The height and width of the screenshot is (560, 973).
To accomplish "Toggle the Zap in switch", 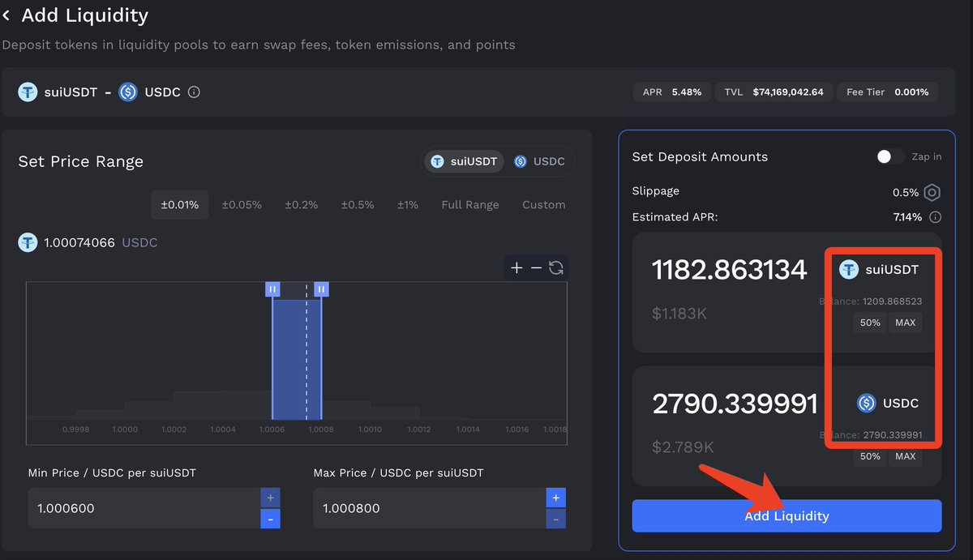I will pos(890,156).
